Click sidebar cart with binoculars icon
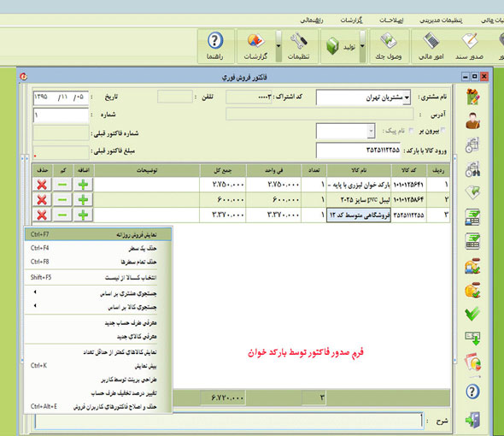The width and height of the screenshot is (504, 436). 472,168
